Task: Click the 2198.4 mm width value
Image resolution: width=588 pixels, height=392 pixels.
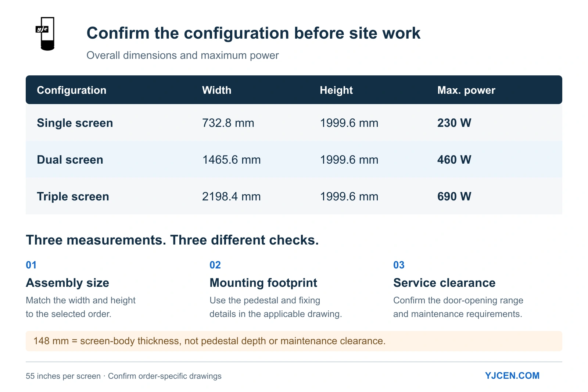Action: click(x=232, y=196)
